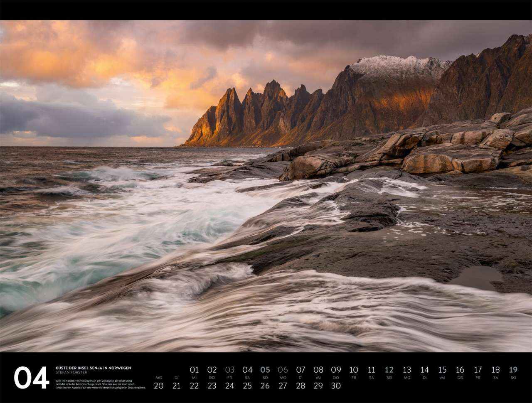Select date 01 in the calendar

click(x=194, y=370)
